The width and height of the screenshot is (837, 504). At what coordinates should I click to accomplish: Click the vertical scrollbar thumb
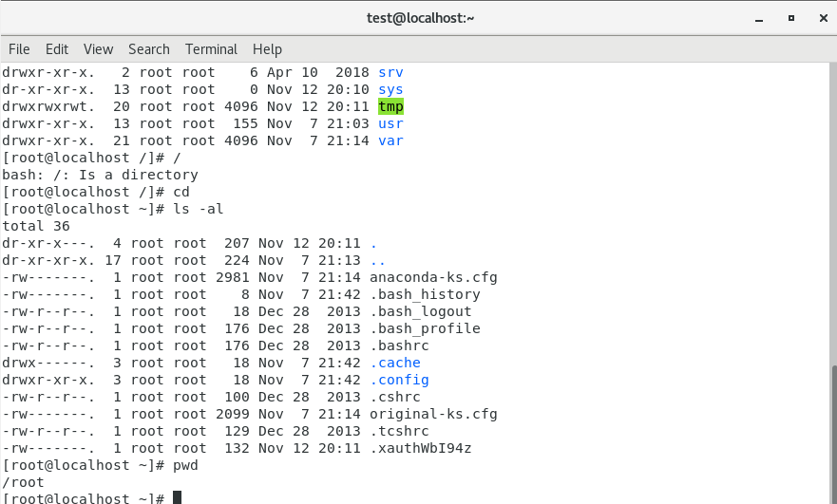click(x=834, y=434)
